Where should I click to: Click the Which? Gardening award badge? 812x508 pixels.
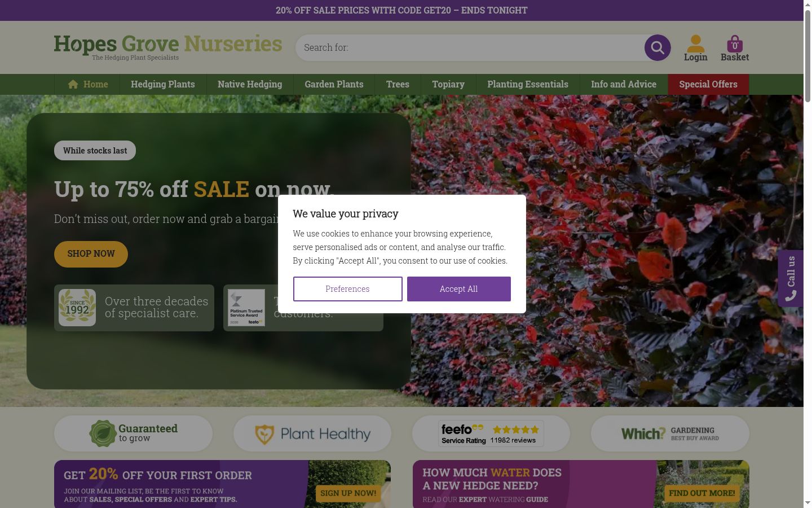[670, 433]
